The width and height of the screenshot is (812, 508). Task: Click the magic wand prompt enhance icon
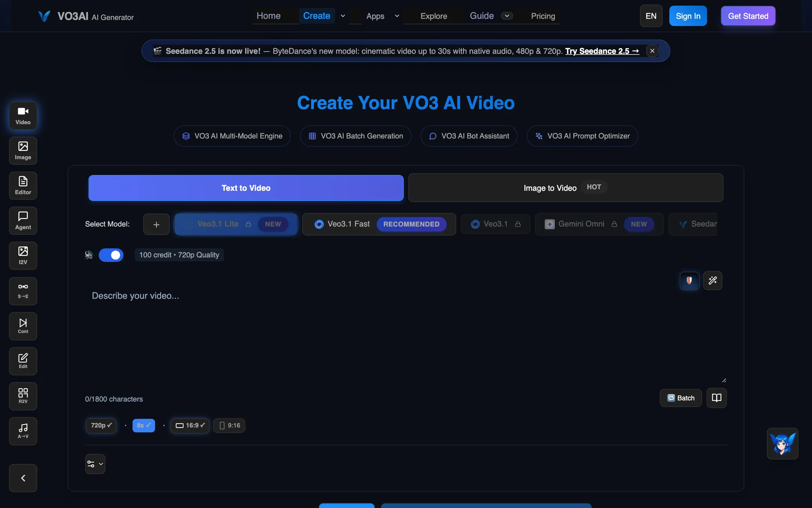(x=712, y=280)
